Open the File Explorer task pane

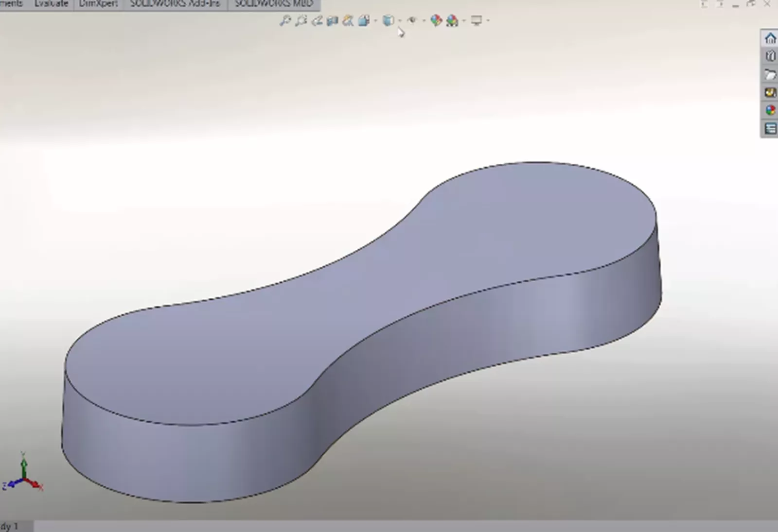pyautogui.click(x=770, y=74)
